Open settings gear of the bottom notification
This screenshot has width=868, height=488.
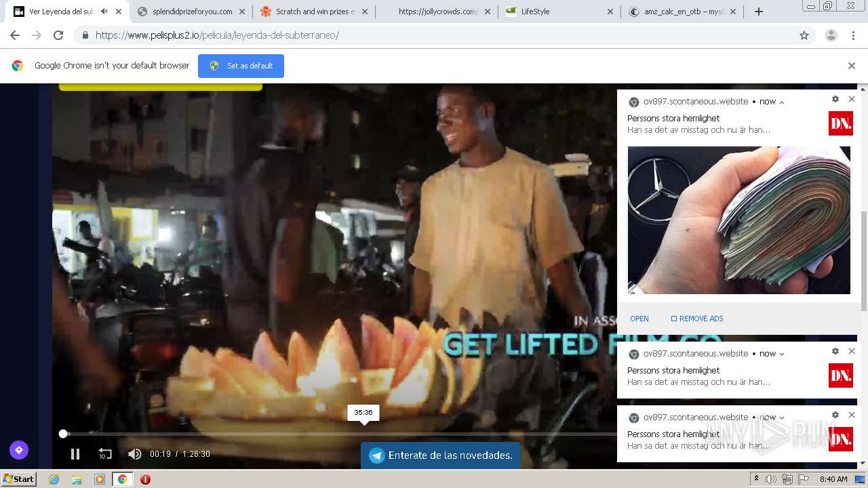[835, 415]
